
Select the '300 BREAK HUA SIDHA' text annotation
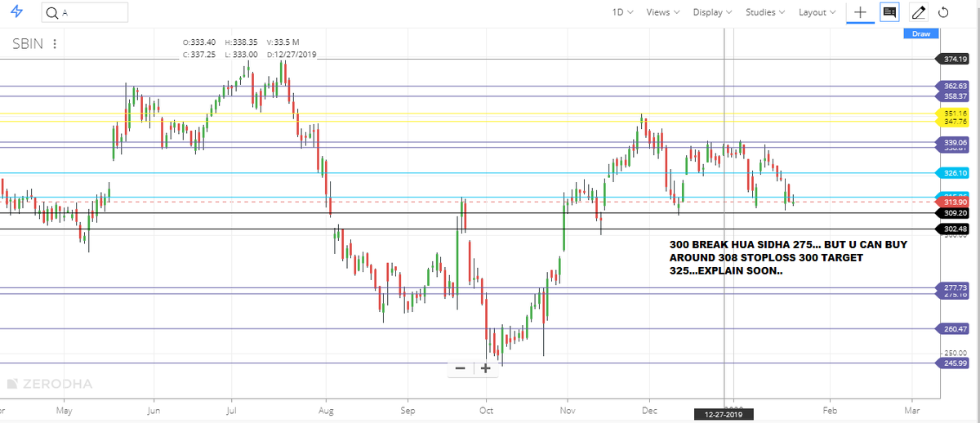coord(787,257)
